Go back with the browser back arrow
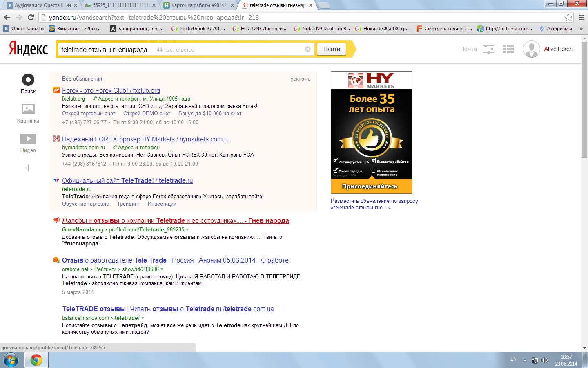Screen dimensions: 588x368 [7, 17]
